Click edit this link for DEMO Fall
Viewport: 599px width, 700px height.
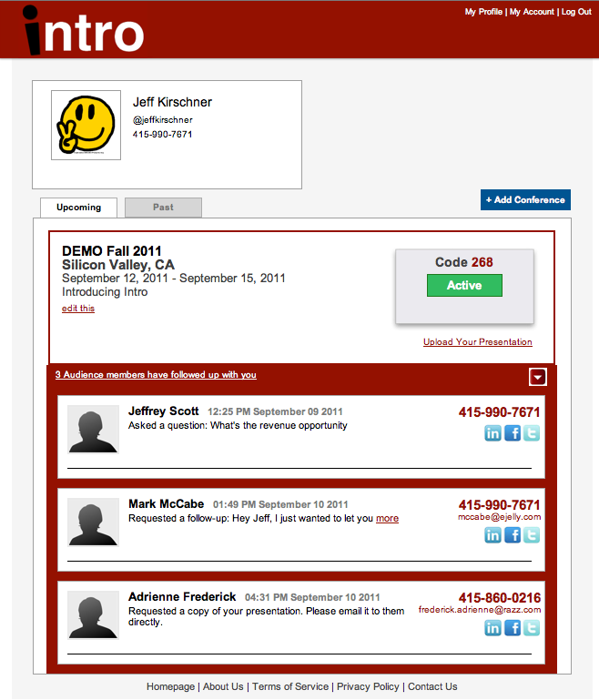(x=78, y=308)
